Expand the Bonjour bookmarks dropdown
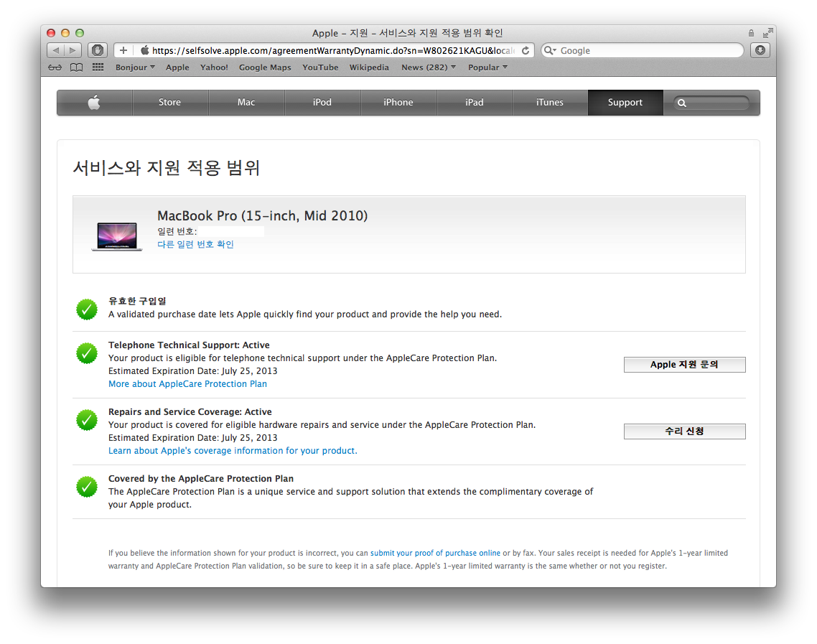 point(135,67)
